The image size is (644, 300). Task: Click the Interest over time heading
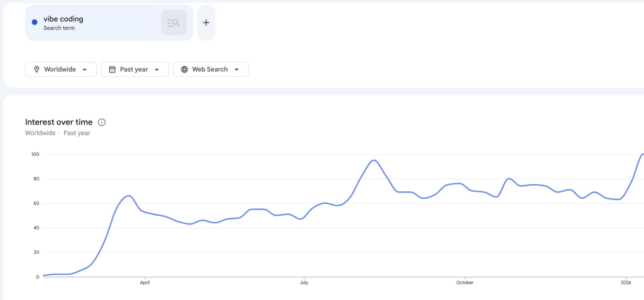(x=58, y=122)
